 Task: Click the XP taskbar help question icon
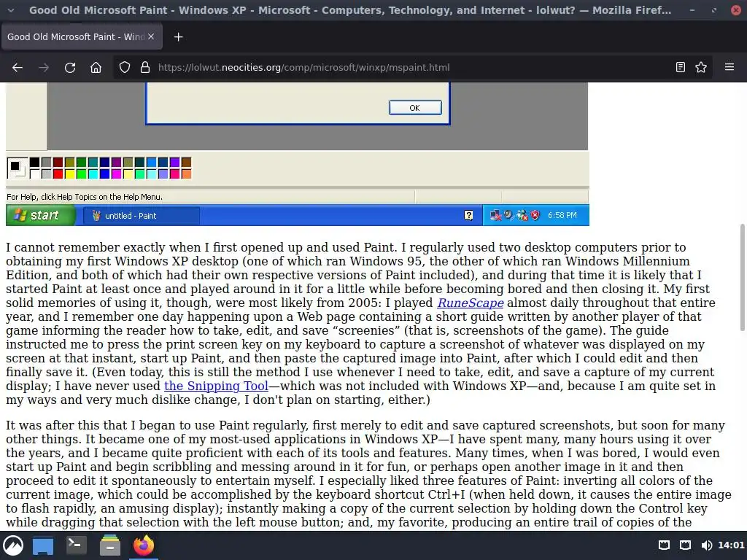click(x=468, y=216)
